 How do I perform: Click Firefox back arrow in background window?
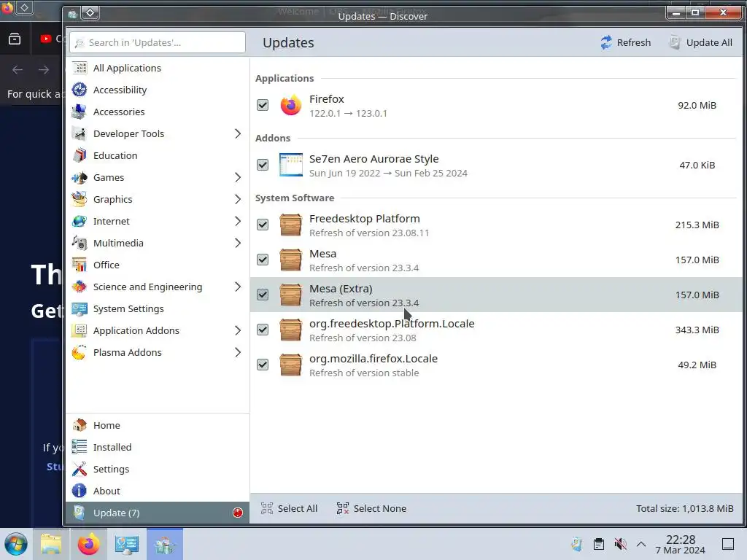(x=18, y=70)
